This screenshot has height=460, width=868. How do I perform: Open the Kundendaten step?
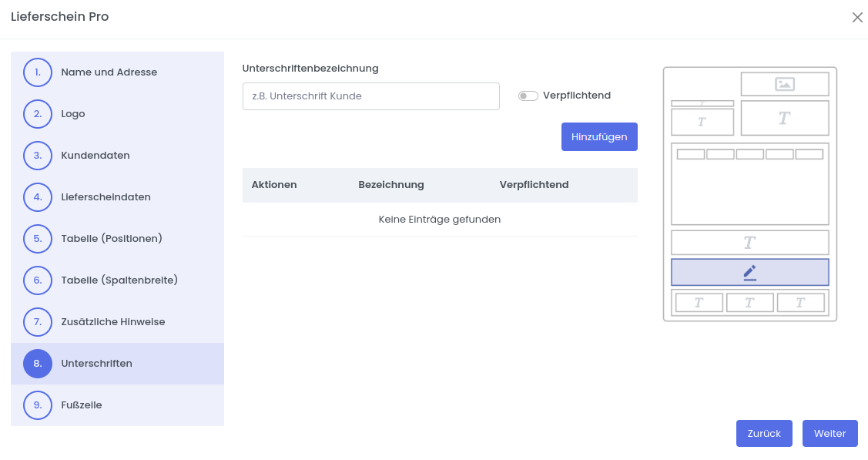(x=96, y=156)
